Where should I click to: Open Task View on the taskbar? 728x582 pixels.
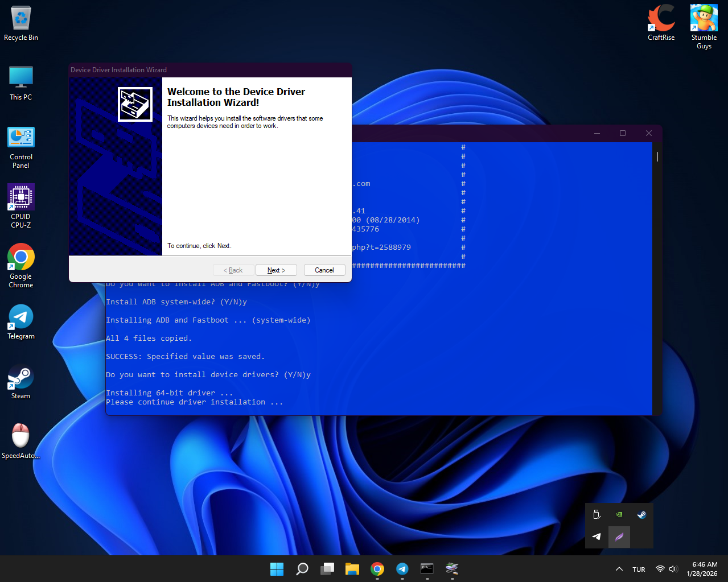[327, 569]
